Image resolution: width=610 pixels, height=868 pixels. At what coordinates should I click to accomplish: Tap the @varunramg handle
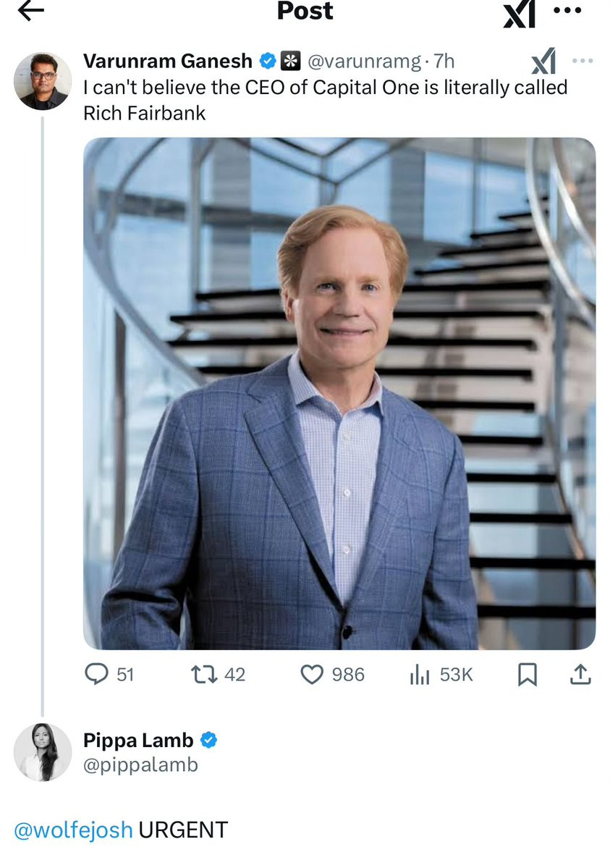365,62
